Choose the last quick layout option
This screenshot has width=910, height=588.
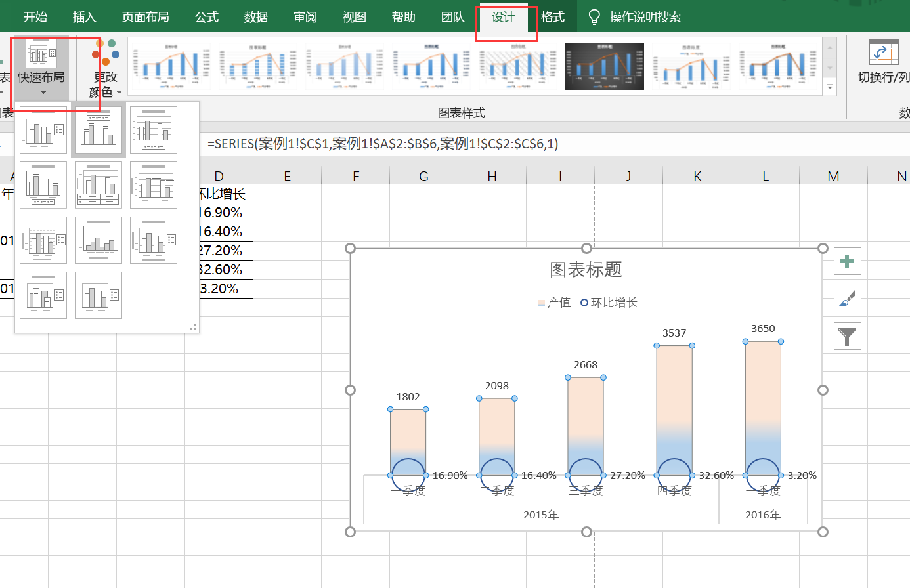[x=98, y=295]
